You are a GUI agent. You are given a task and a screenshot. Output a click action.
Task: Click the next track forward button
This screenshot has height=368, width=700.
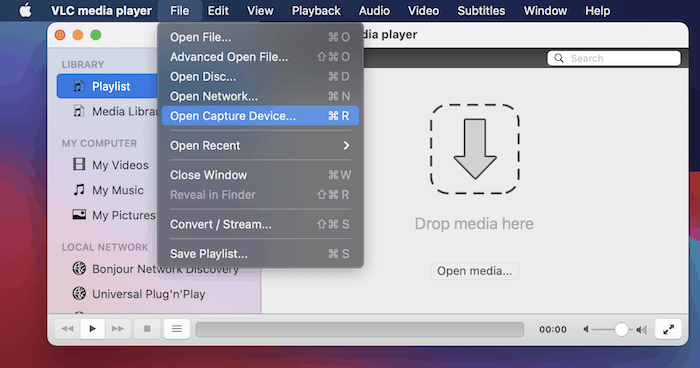tap(118, 329)
